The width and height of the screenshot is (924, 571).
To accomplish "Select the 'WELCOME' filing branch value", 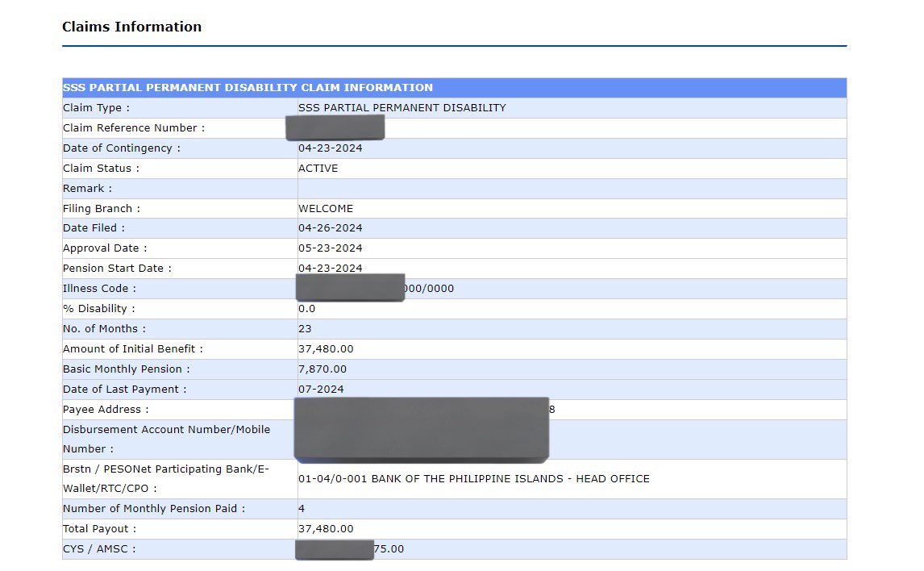I will 326,209.
